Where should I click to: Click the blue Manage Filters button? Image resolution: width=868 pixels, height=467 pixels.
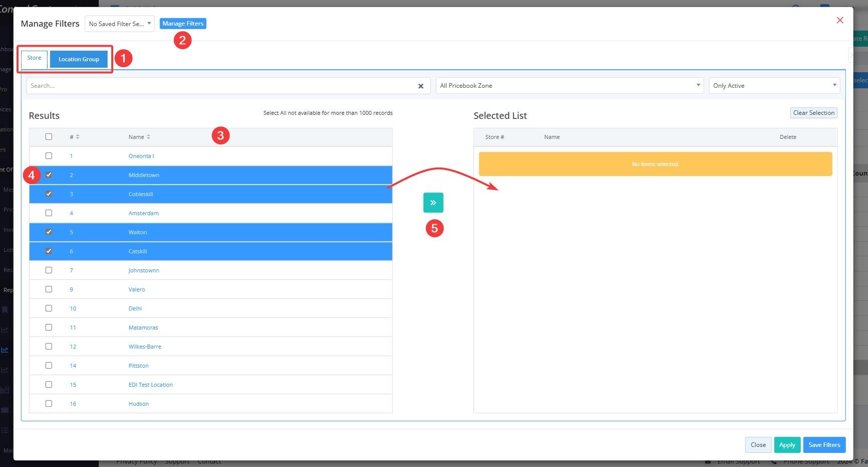pyautogui.click(x=183, y=24)
